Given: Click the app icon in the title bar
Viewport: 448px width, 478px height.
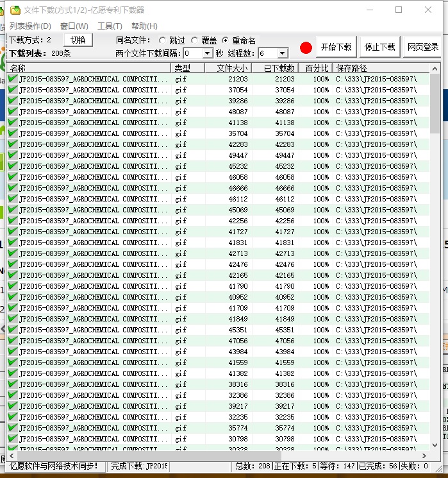Looking at the screenshot, I should coord(15,10).
